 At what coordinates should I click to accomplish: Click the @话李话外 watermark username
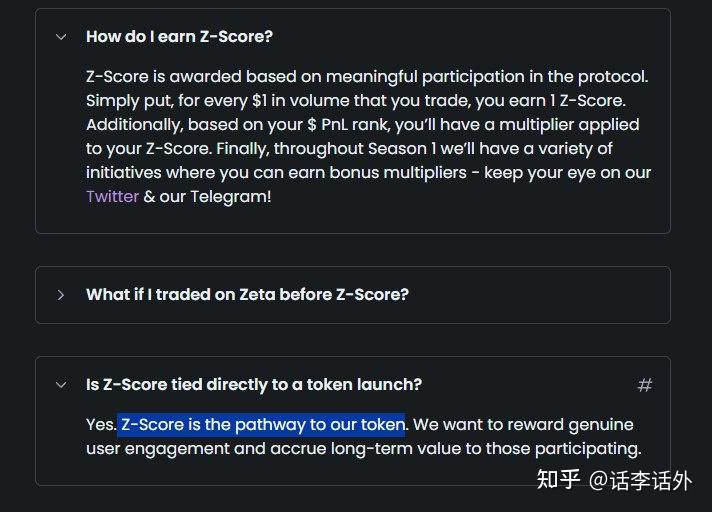click(x=640, y=480)
